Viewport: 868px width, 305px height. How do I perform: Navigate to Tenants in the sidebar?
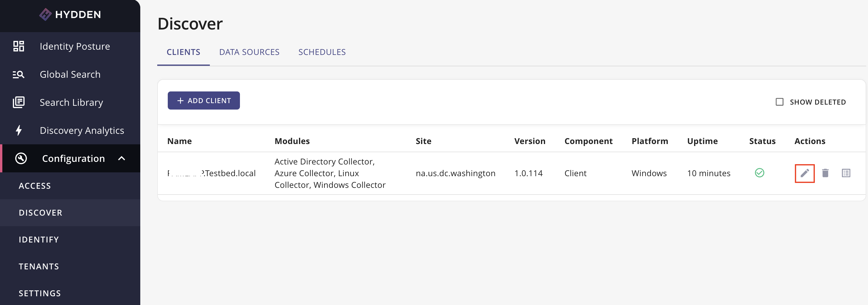point(39,266)
